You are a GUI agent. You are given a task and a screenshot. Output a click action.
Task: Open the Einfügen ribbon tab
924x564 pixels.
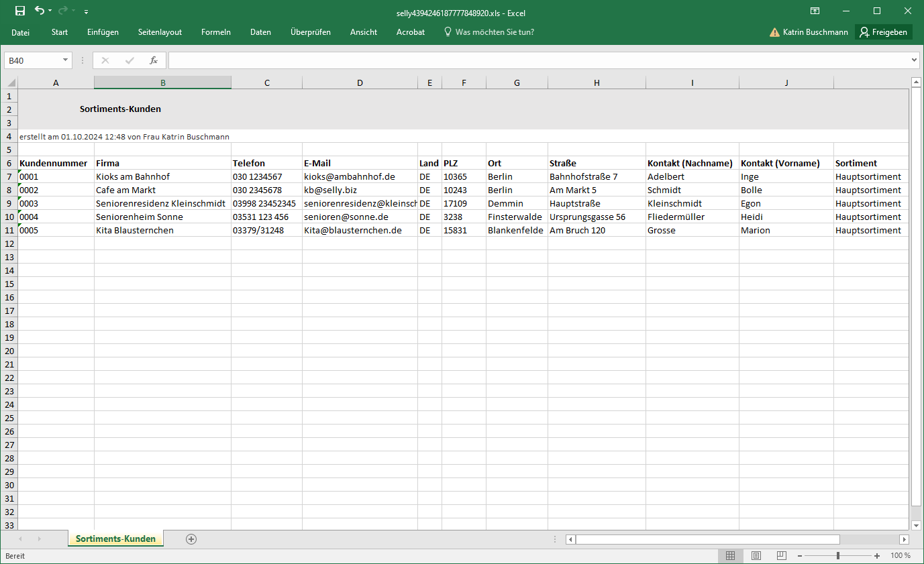[x=103, y=32]
